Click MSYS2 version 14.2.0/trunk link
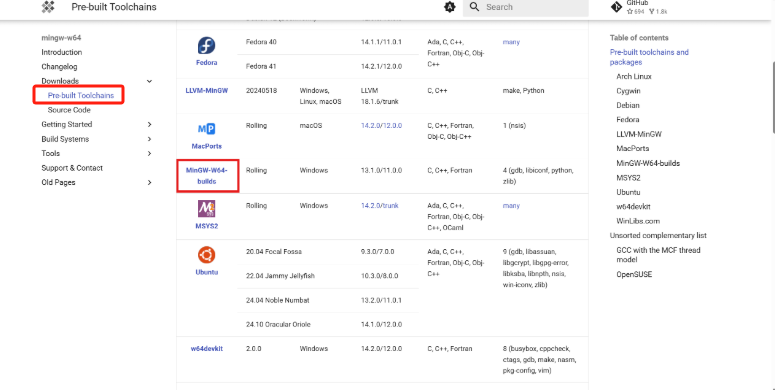 [x=380, y=206]
